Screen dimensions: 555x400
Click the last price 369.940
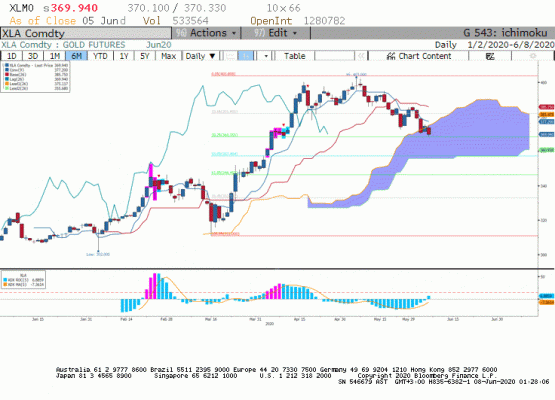pos(74,8)
